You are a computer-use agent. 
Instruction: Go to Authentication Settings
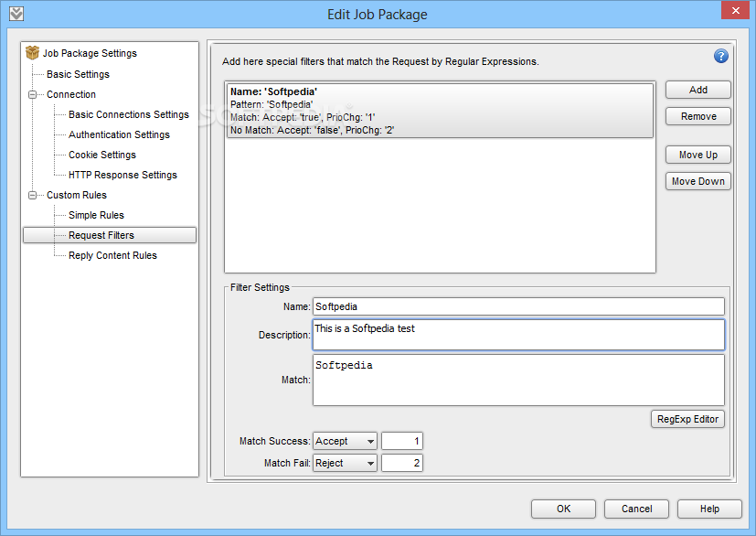[119, 134]
